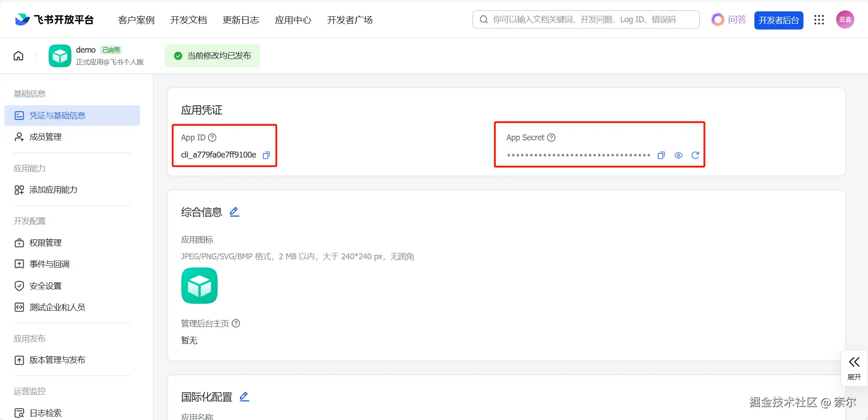Go to home via house icon

click(18, 56)
